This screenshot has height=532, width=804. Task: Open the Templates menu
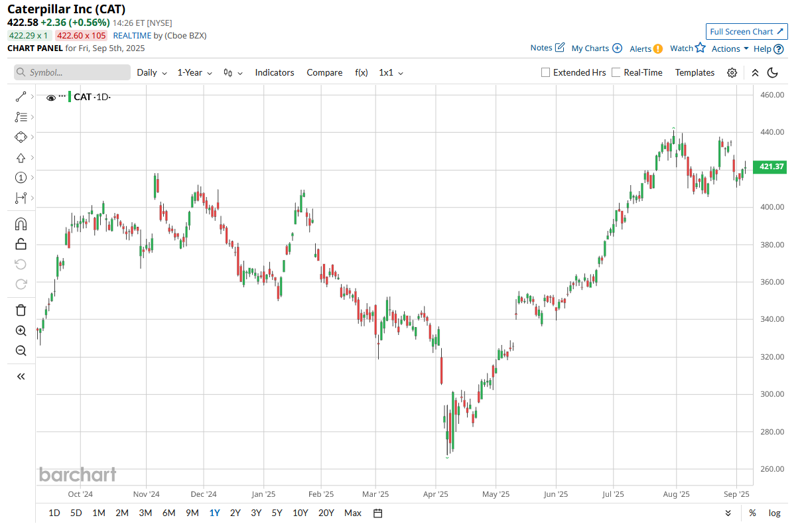point(695,73)
